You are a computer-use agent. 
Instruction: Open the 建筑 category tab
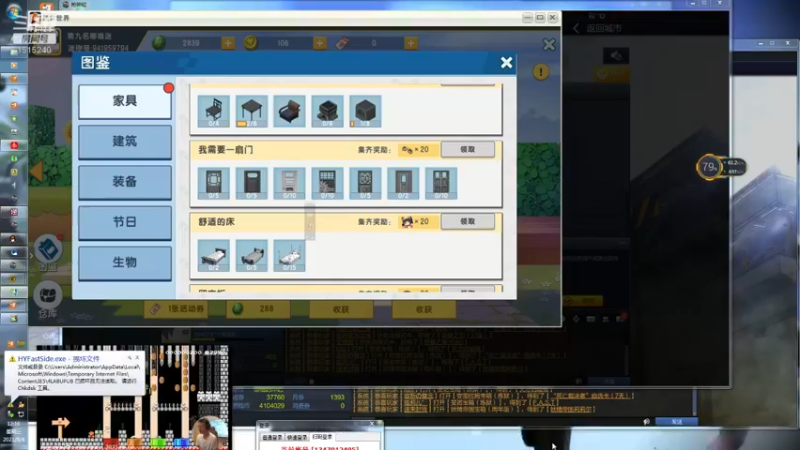[125, 141]
